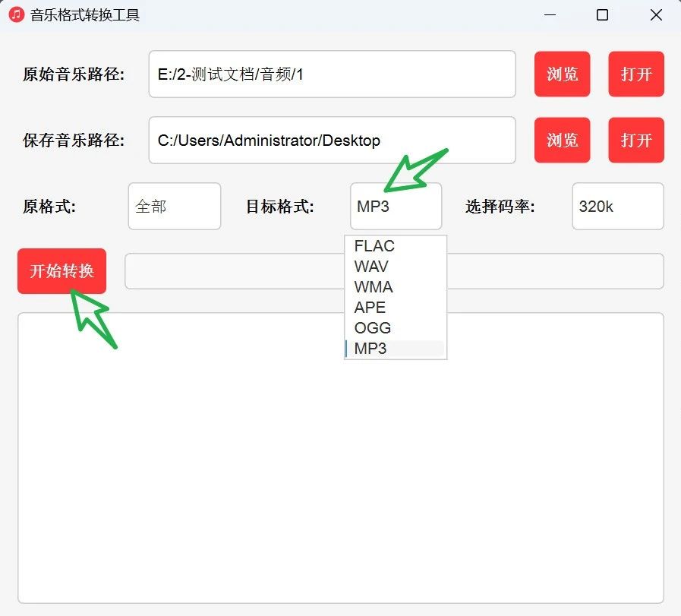Click the 目标格式 label
Image resolution: width=681 pixels, height=616 pixels.
280,207
